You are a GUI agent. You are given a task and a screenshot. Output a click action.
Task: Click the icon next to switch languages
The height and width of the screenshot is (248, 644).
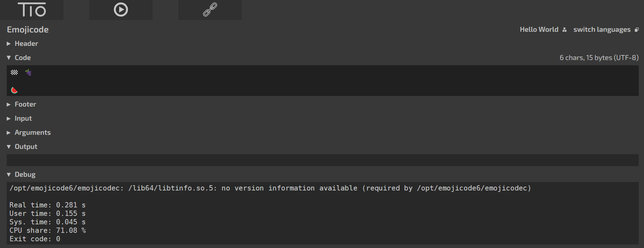(x=637, y=30)
